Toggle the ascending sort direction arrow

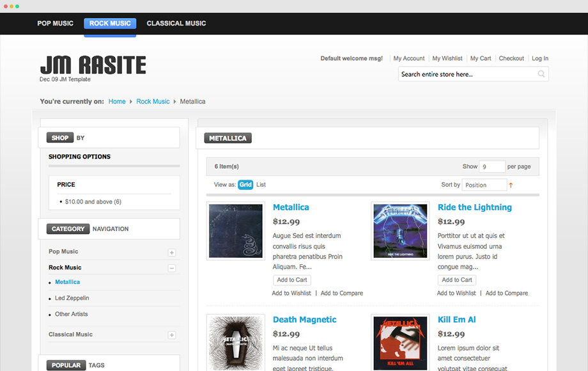(511, 185)
